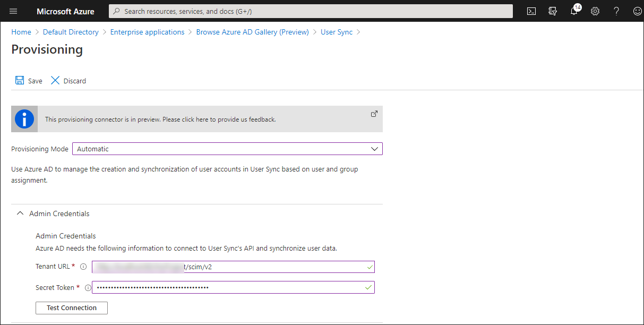Open the Enterprise applications breadcrumb
Image resolution: width=644 pixels, height=325 pixels.
tap(148, 32)
